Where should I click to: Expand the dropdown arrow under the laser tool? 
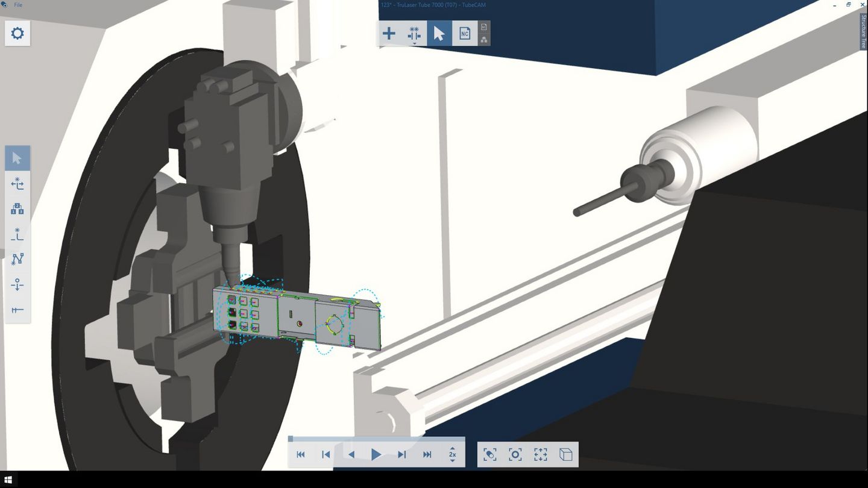(x=414, y=43)
